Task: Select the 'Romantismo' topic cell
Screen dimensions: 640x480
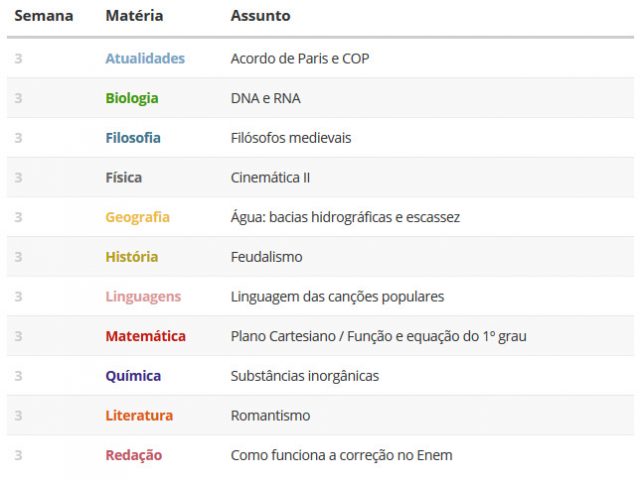Action: [x=270, y=415]
